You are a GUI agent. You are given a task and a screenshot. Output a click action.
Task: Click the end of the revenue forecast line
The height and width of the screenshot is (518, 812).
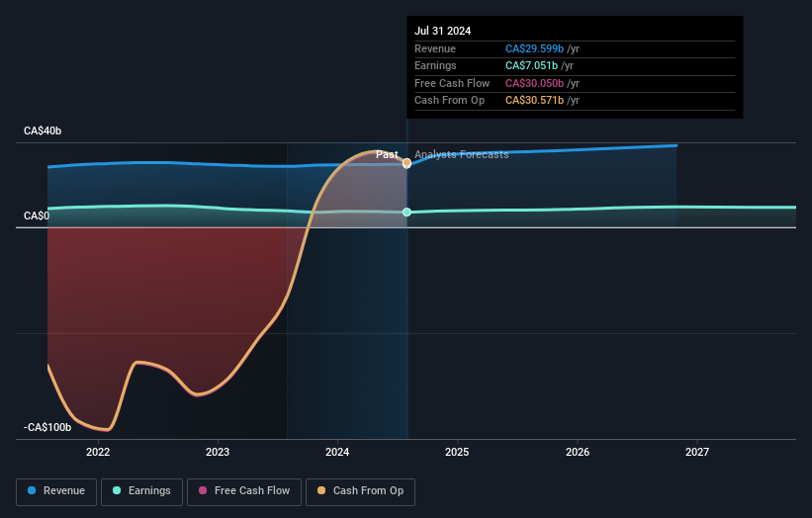click(676, 145)
